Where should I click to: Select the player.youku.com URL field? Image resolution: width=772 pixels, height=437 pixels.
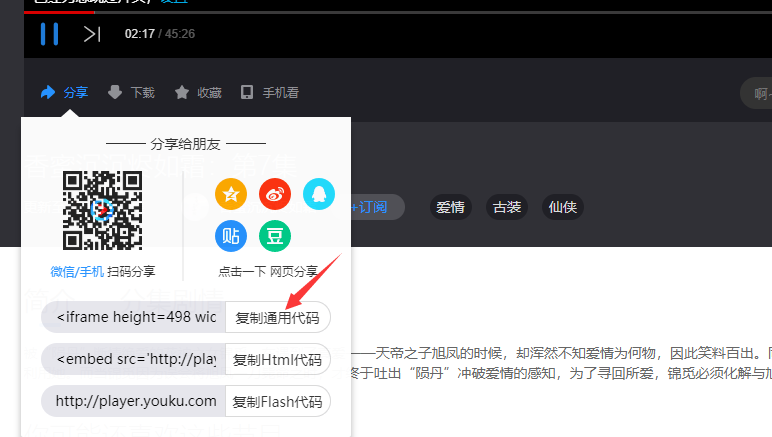pyautogui.click(x=135, y=401)
